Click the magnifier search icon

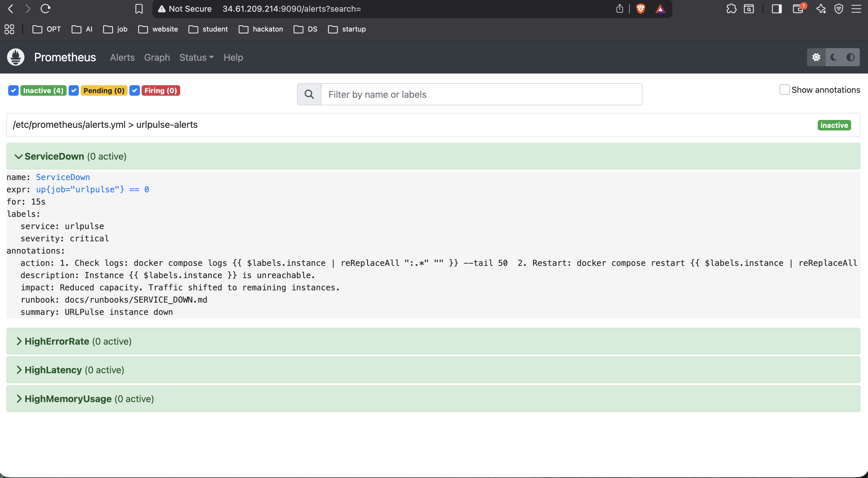point(309,94)
